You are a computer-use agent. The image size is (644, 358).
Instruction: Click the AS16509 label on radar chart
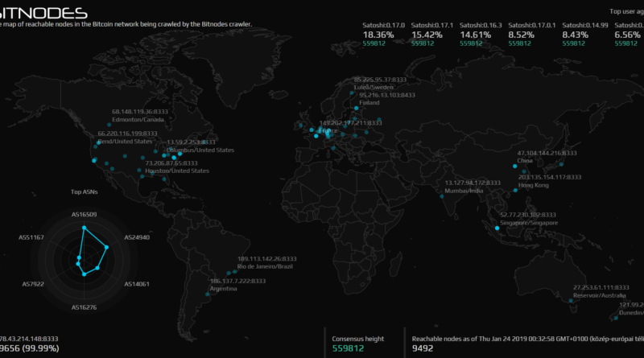(x=84, y=215)
